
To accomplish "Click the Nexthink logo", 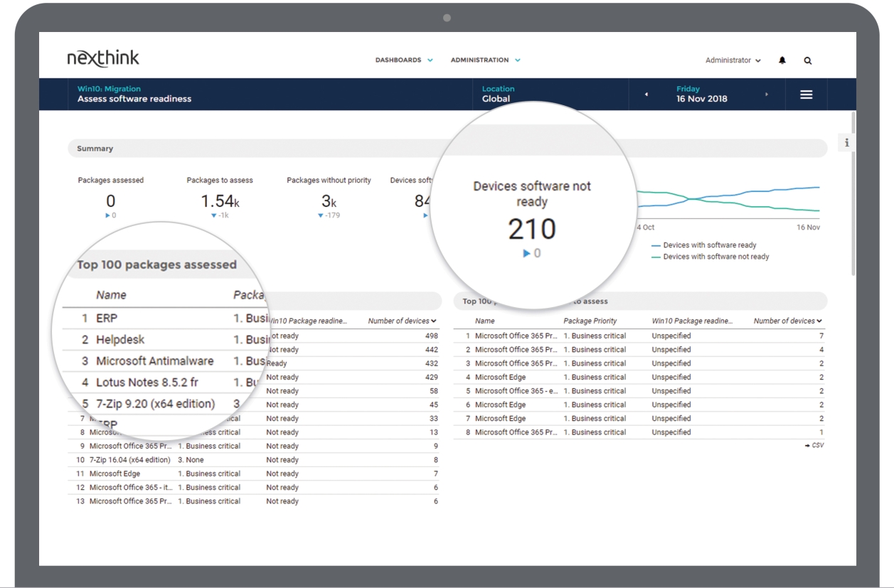I will pyautogui.click(x=103, y=59).
